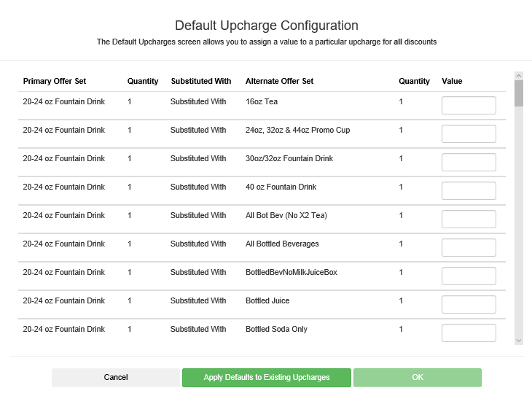Viewport: 532px width, 396px height.
Task: Click the Value column header
Action: 452,81
